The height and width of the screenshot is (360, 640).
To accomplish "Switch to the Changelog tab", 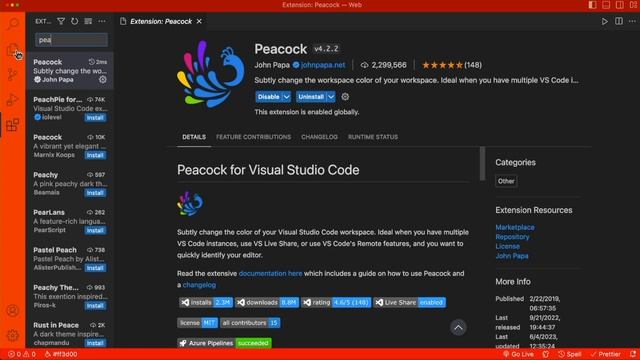I will (x=320, y=137).
